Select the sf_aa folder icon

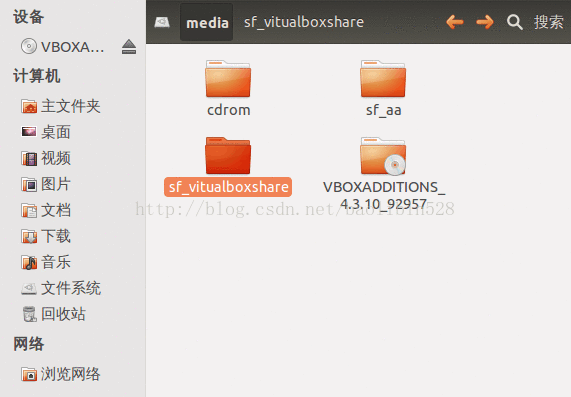pyautogui.click(x=383, y=79)
